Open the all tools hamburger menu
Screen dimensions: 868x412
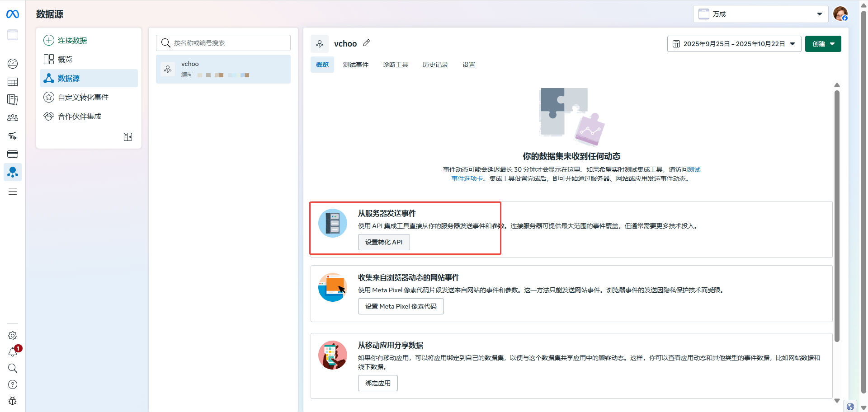[13, 192]
